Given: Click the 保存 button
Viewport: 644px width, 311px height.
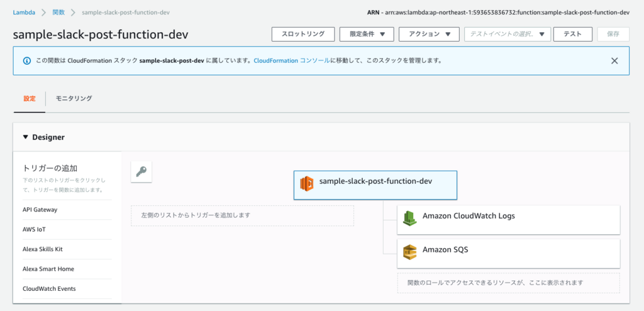Looking at the screenshot, I should click(613, 34).
